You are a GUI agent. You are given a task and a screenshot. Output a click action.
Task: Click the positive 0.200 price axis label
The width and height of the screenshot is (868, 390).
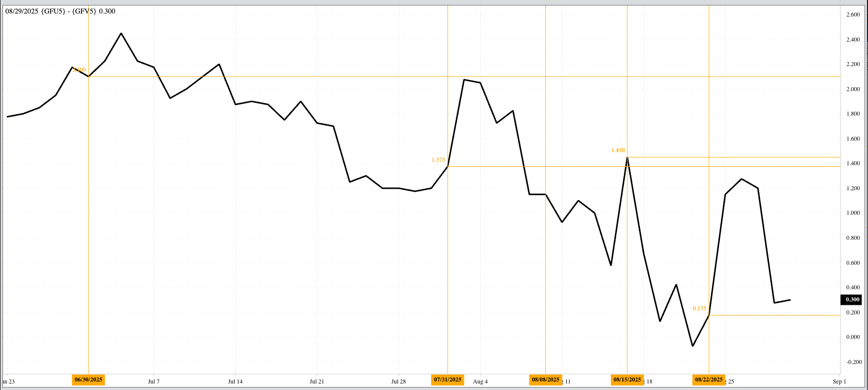pos(853,312)
